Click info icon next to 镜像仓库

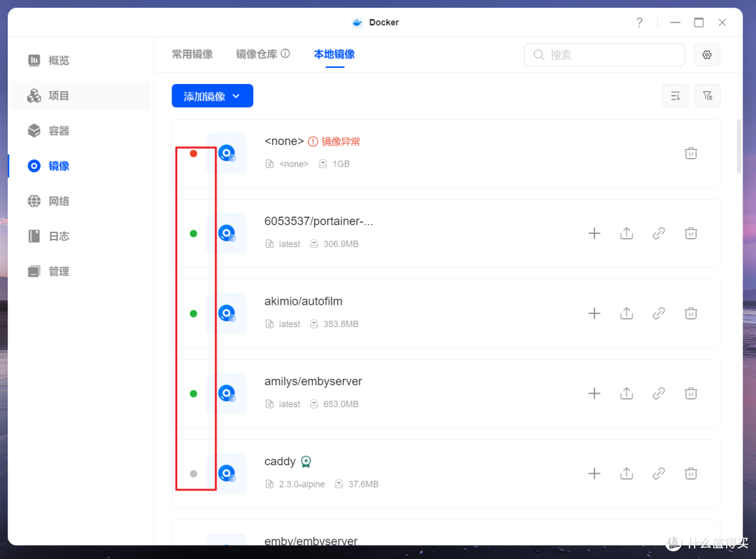pos(286,53)
